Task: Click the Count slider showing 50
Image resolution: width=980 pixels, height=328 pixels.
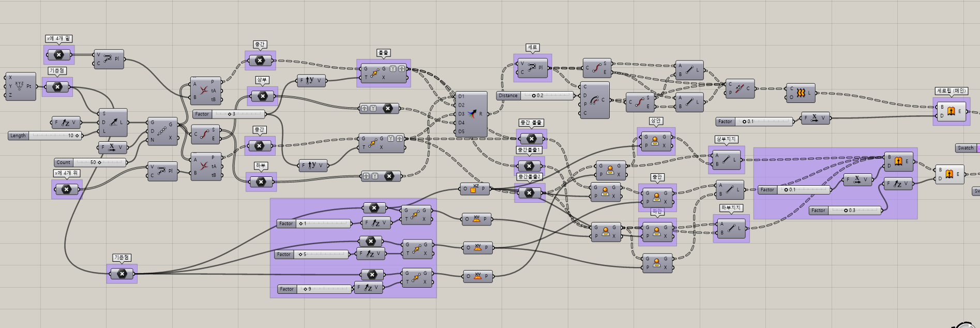Action: pyautogui.click(x=91, y=162)
